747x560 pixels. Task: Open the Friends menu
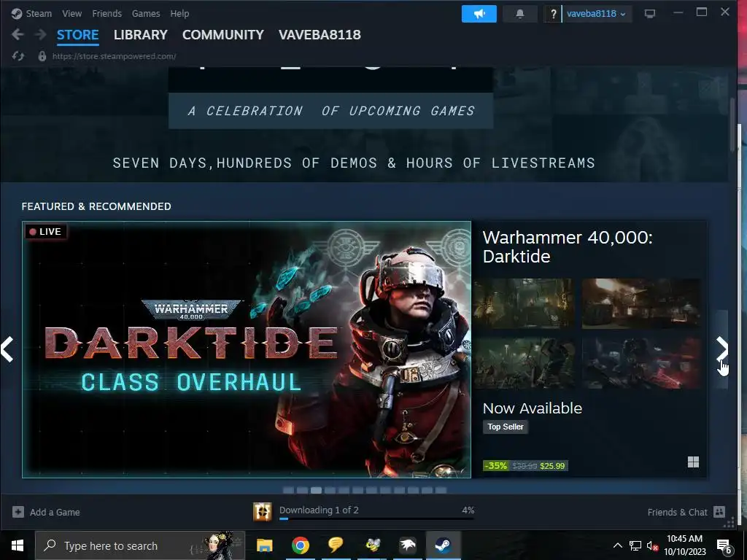[107, 14]
